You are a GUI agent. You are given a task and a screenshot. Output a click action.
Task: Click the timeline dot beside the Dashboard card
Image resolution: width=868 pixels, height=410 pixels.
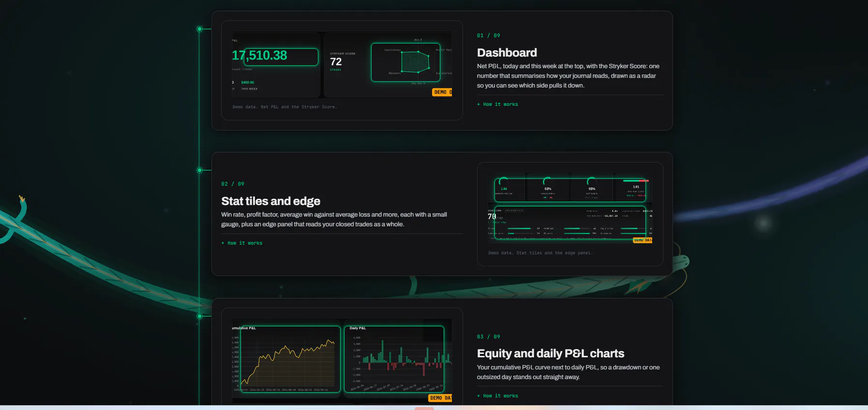point(199,29)
